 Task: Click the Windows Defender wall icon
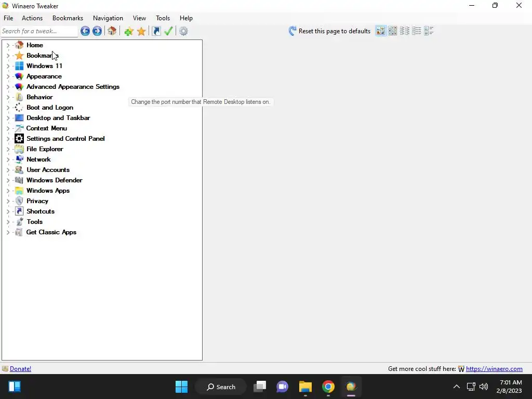19,180
